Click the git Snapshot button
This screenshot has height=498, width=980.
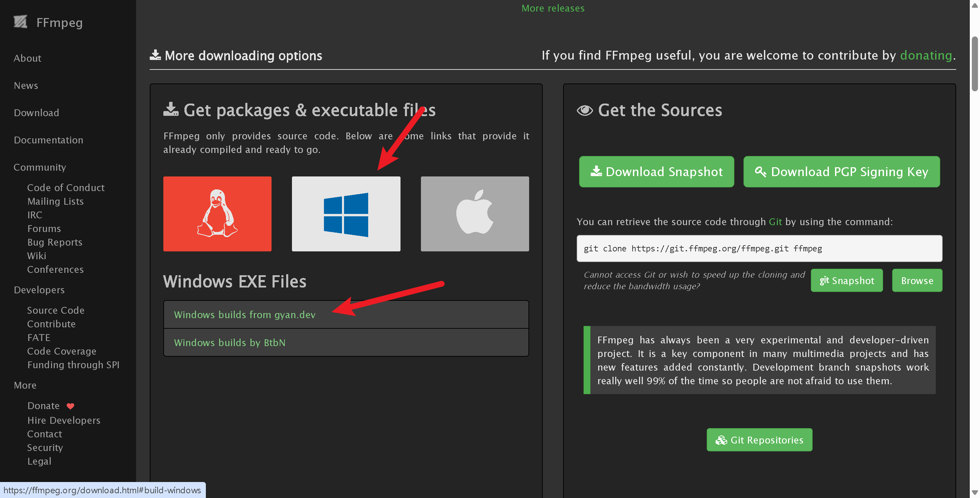click(847, 281)
